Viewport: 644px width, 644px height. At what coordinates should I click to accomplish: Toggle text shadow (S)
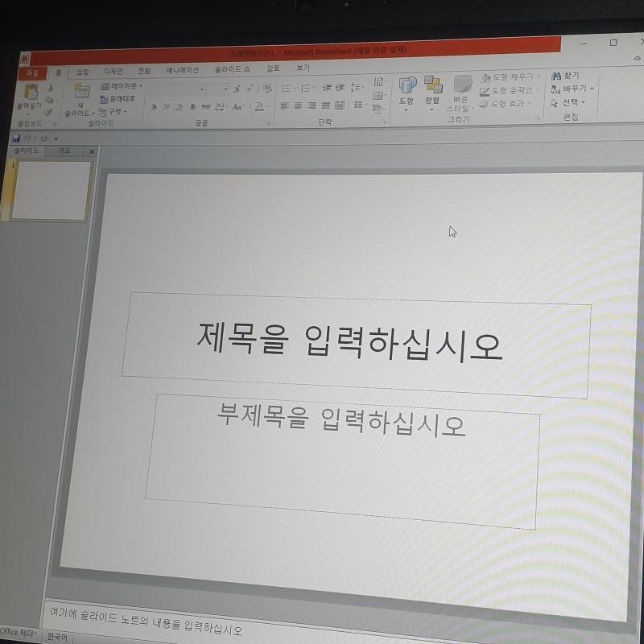tap(192, 107)
